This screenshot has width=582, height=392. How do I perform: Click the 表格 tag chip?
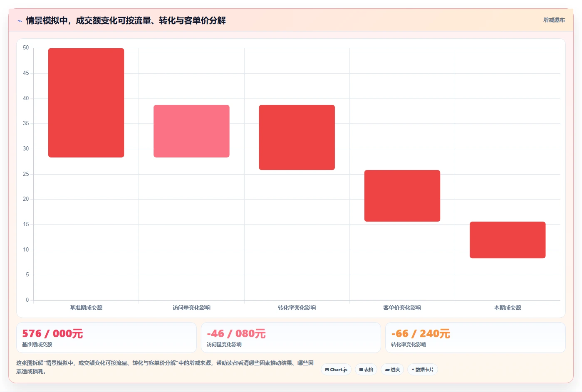(366, 370)
